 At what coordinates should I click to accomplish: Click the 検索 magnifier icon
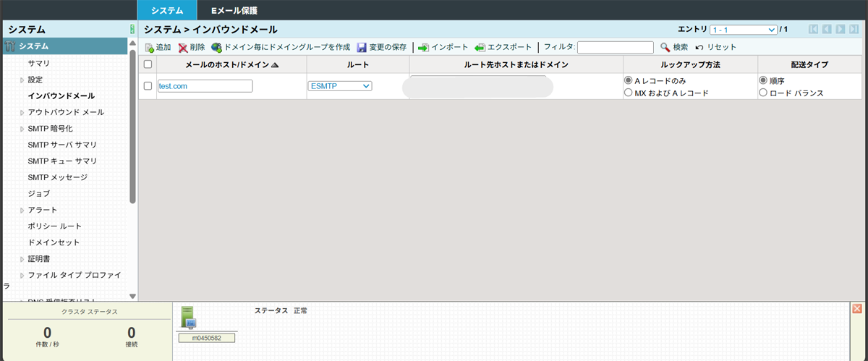point(665,48)
